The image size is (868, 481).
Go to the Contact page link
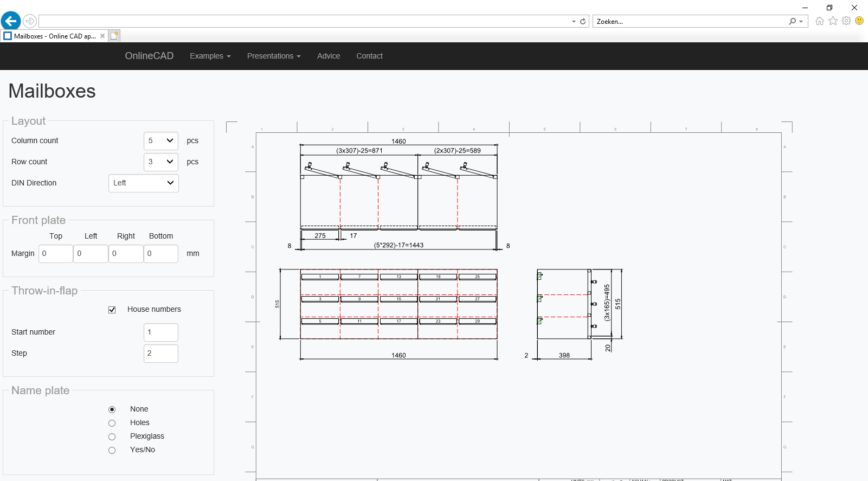point(369,56)
